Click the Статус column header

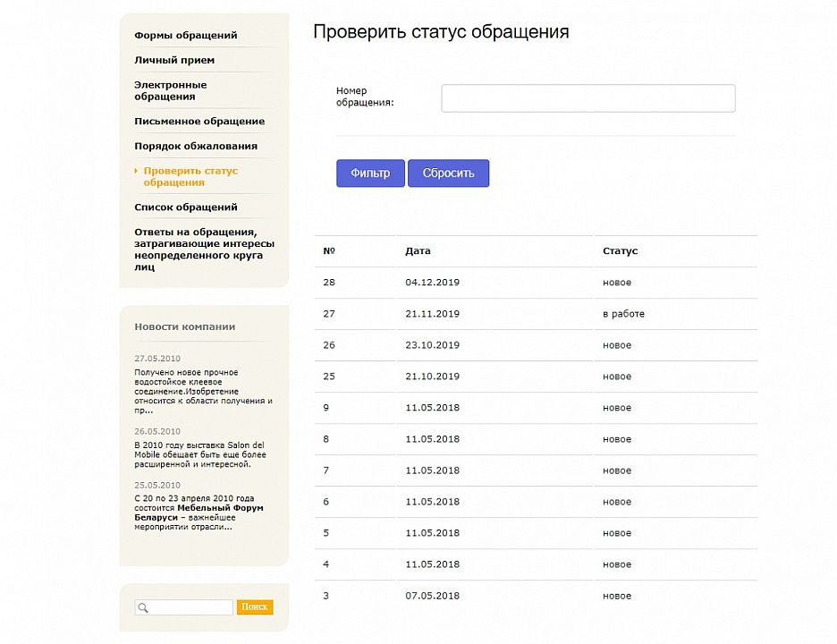[621, 251]
